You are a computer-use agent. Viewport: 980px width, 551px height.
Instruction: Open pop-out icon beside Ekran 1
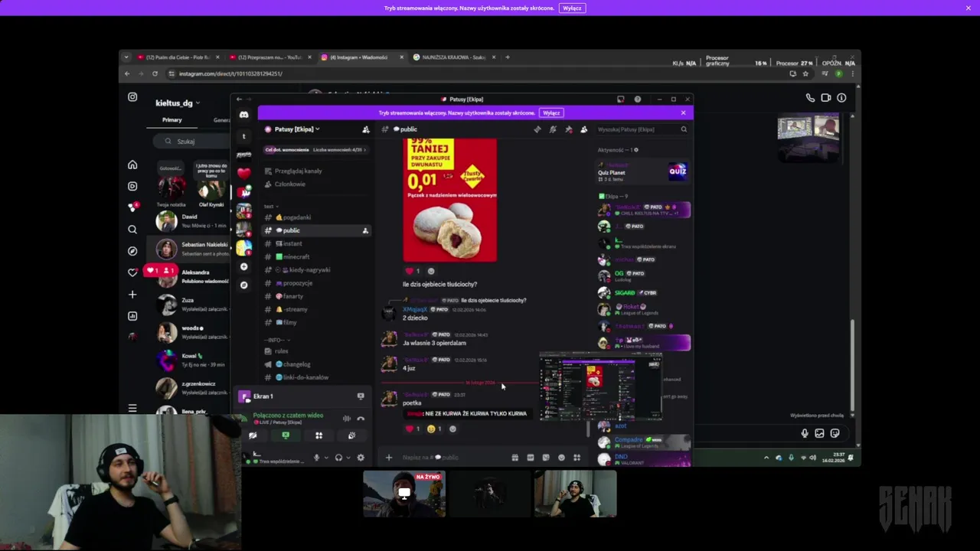pos(361,396)
